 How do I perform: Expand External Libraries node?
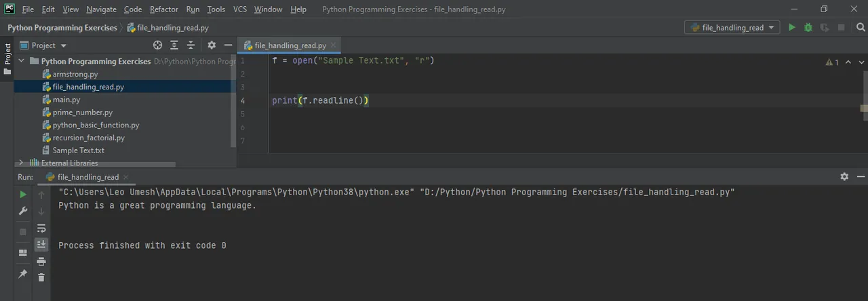tap(21, 163)
